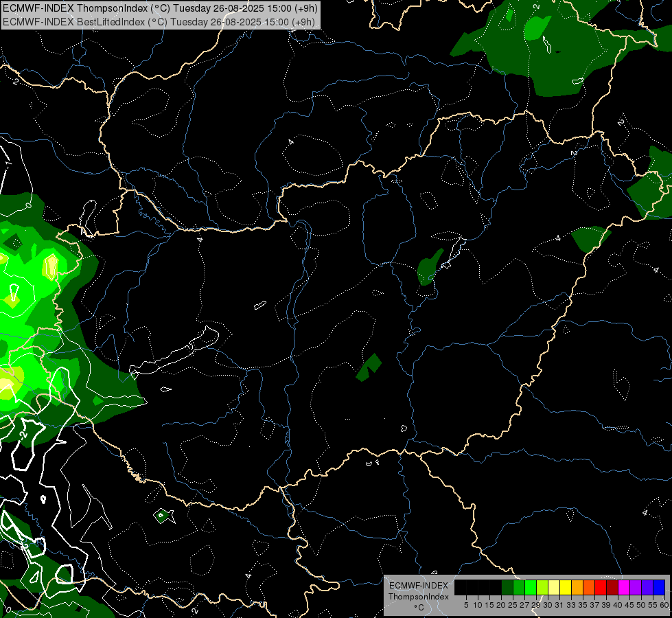Click the legend tick value 45
Image resolution: width=672 pixels, height=618 pixels.
[x=630, y=605]
